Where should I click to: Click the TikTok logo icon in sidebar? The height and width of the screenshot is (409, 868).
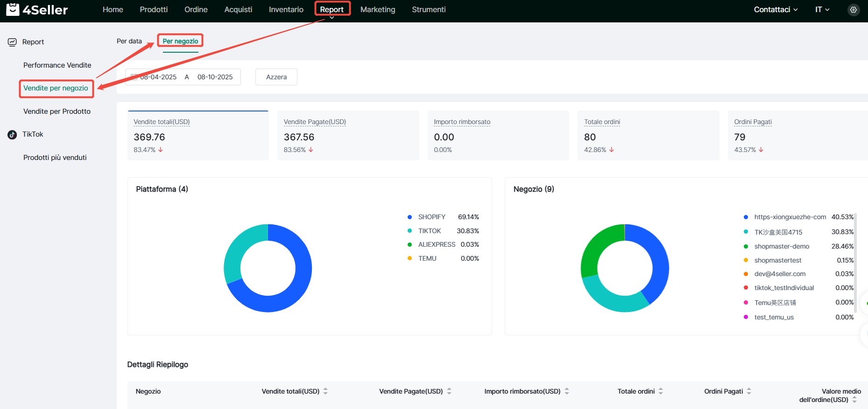click(x=12, y=135)
